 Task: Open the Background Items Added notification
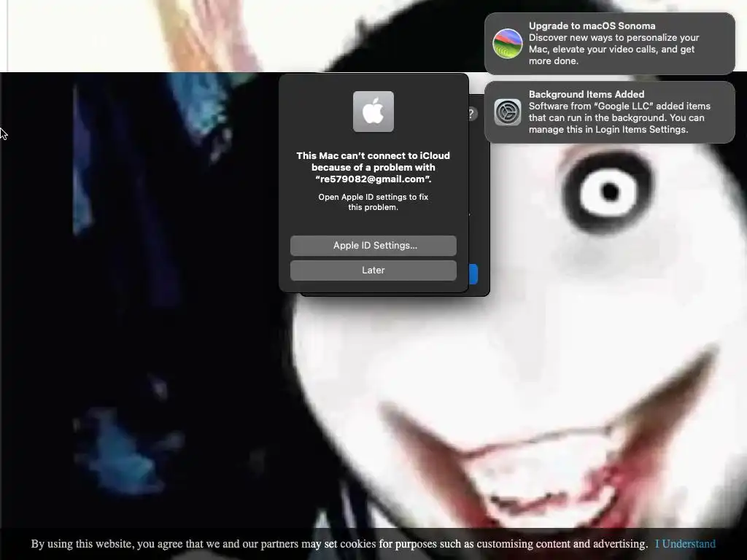click(x=609, y=112)
